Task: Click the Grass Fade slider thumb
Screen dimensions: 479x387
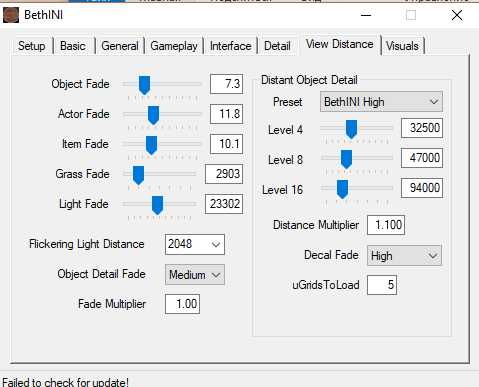Action: tap(138, 175)
